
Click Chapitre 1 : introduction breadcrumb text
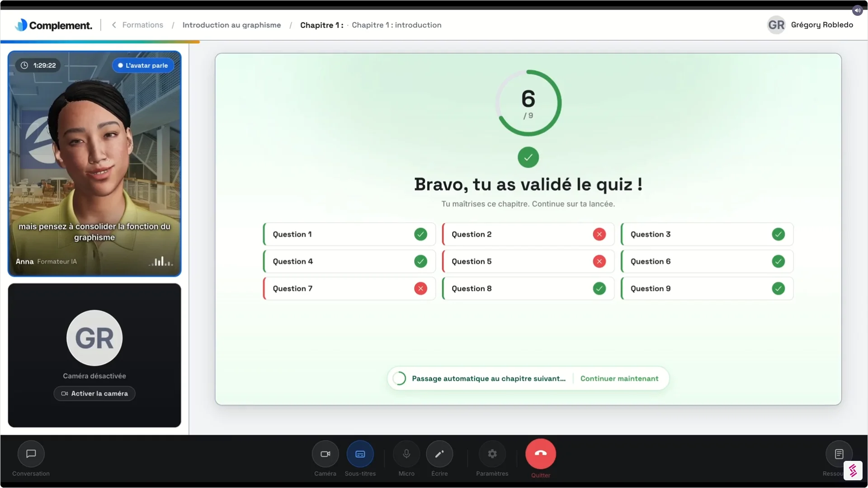pos(396,25)
